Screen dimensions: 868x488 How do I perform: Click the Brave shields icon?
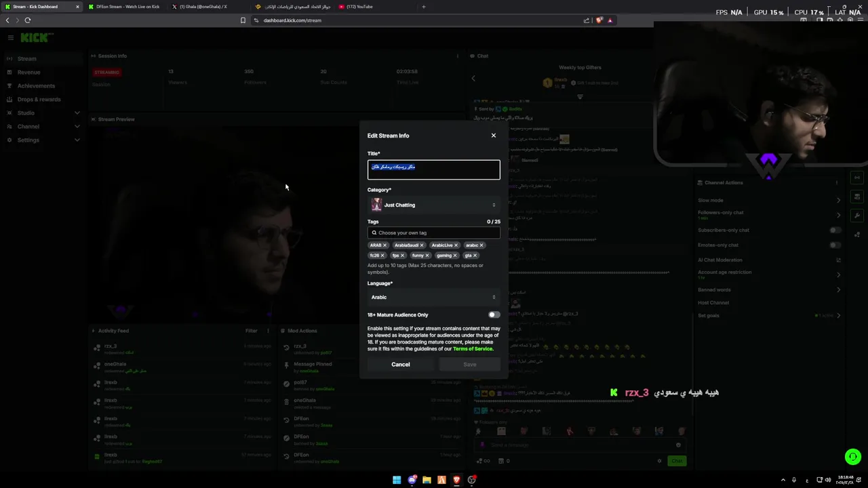click(x=599, y=20)
